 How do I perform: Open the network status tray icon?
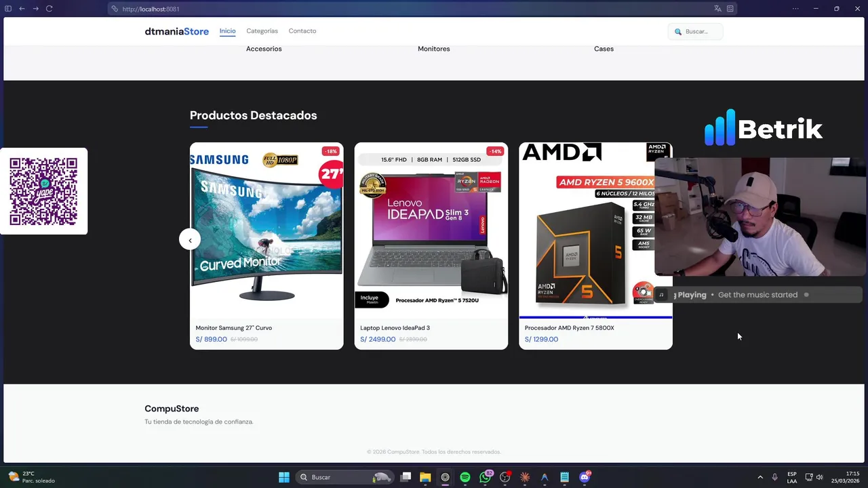click(x=809, y=477)
